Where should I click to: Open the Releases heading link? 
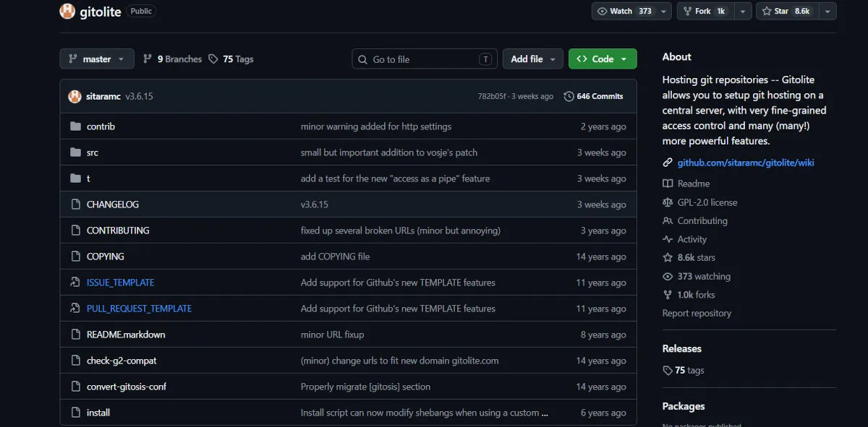[x=682, y=348]
